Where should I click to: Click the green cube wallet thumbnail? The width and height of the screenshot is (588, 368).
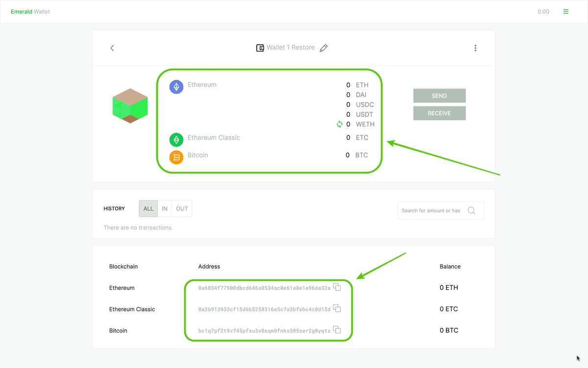[x=130, y=105]
